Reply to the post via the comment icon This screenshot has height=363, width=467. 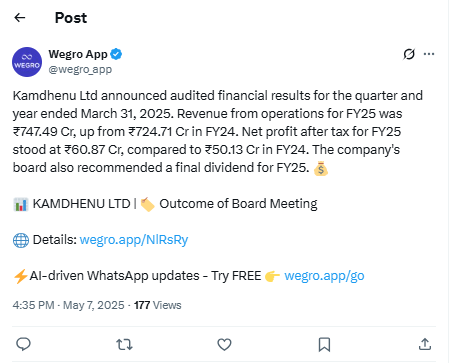click(x=23, y=344)
